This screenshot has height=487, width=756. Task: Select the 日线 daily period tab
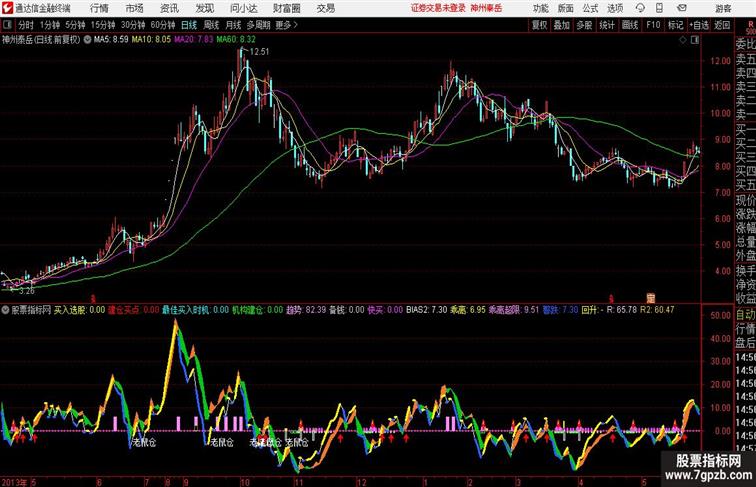click(189, 25)
